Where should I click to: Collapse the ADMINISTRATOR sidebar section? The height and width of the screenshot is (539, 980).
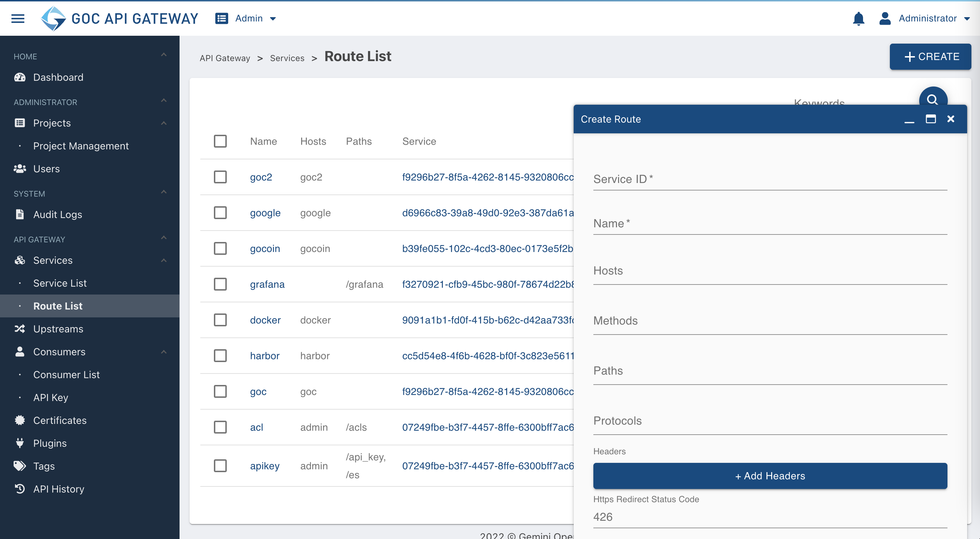tap(163, 100)
